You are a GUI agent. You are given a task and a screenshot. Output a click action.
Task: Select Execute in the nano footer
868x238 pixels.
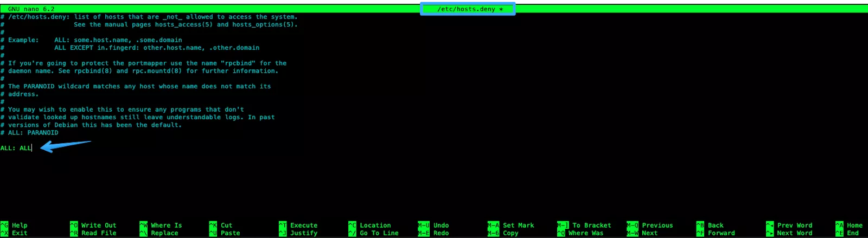304,226
